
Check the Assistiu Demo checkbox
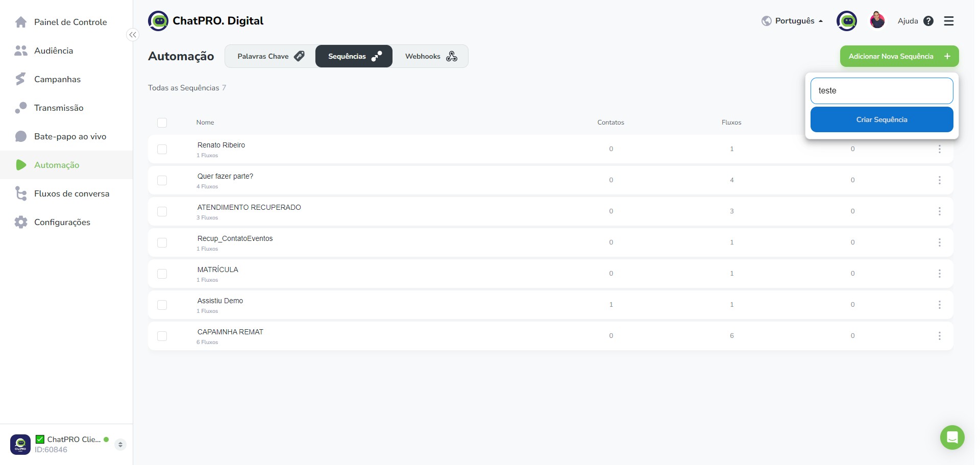[162, 305]
